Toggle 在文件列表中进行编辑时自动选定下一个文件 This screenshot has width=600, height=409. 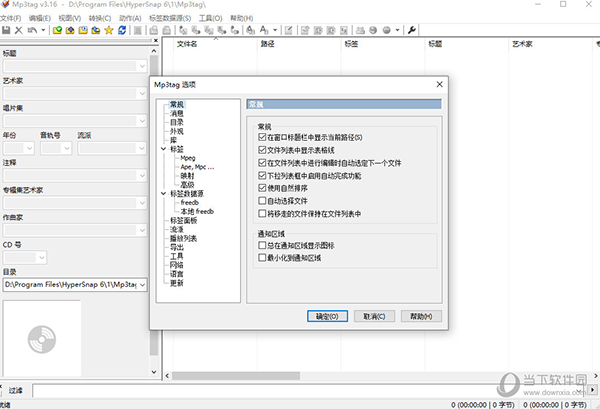tap(262, 163)
